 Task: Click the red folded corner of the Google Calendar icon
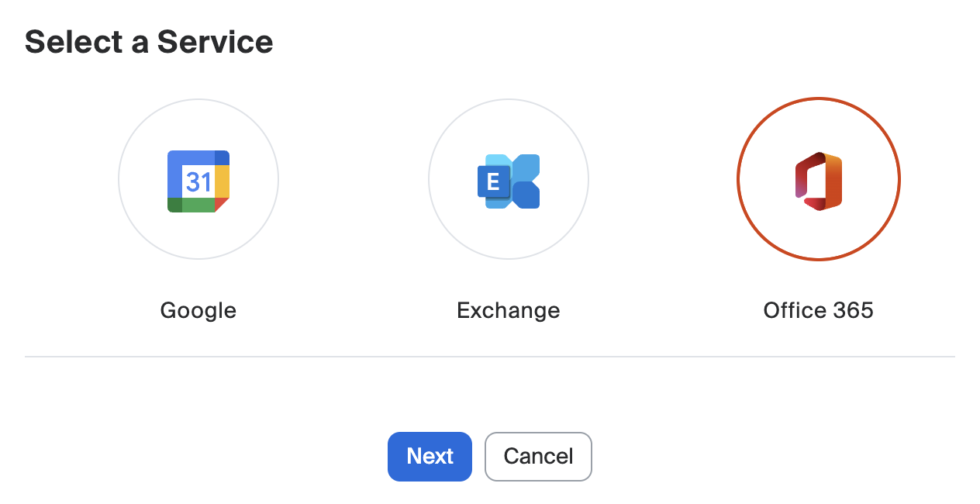[223, 205]
